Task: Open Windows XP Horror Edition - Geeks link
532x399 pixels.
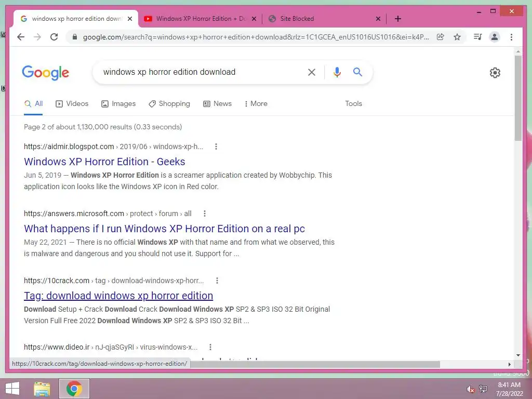Action: (x=104, y=162)
